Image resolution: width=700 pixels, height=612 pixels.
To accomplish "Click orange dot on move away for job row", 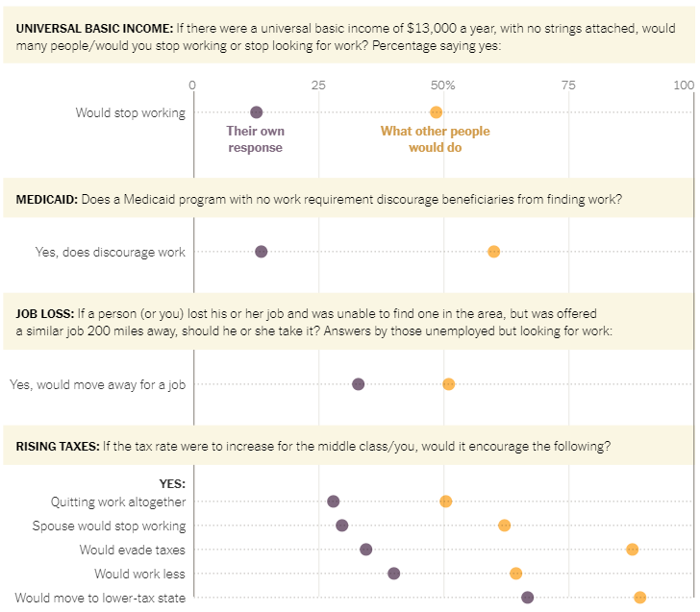I will (x=448, y=384).
